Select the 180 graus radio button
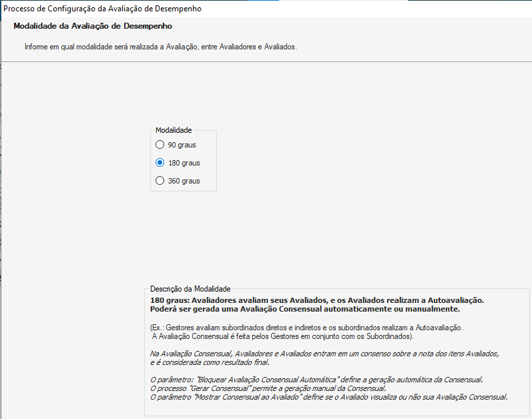532x419 pixels. (160, 163)
